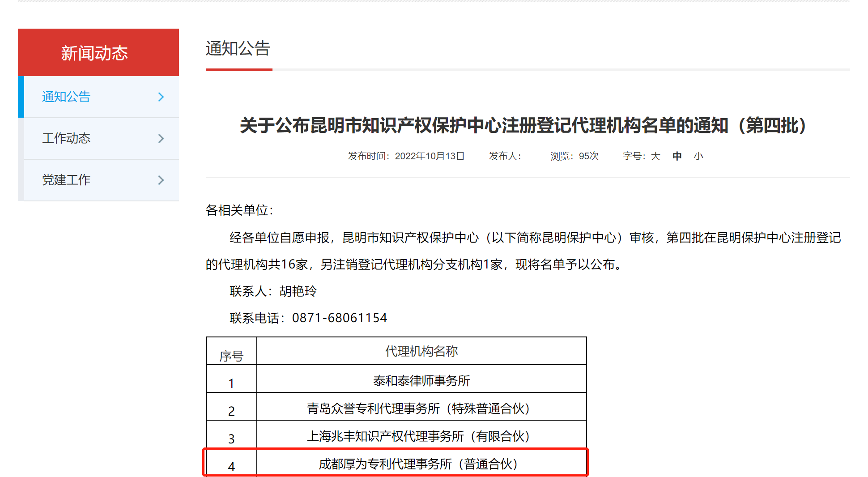Click the 发布人 label
The image size is (868, 477).
click(x=505, y=156)
